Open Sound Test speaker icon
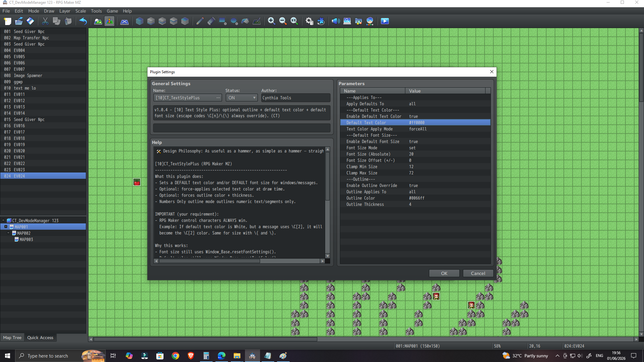The image size is (644, 362). tap(336, 21)
